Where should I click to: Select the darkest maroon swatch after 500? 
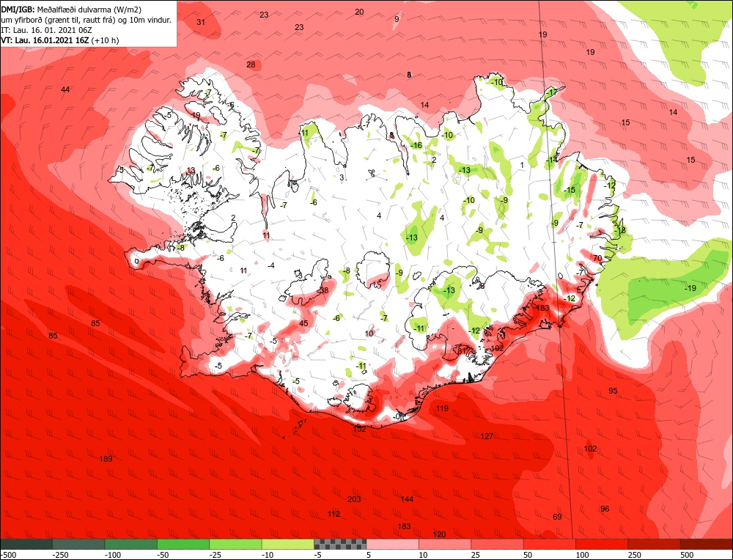coord(707,544)
